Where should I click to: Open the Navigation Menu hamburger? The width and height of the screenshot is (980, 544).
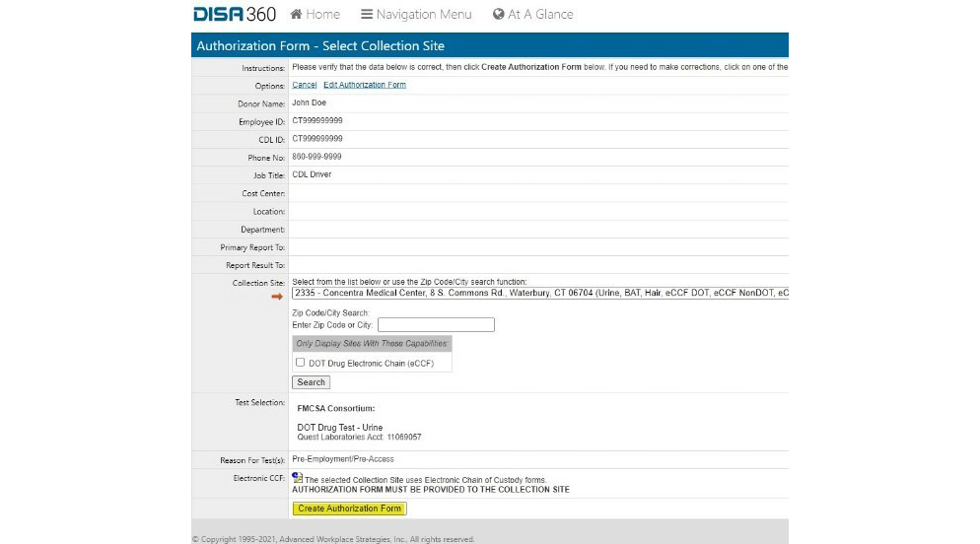pos(367,15)
